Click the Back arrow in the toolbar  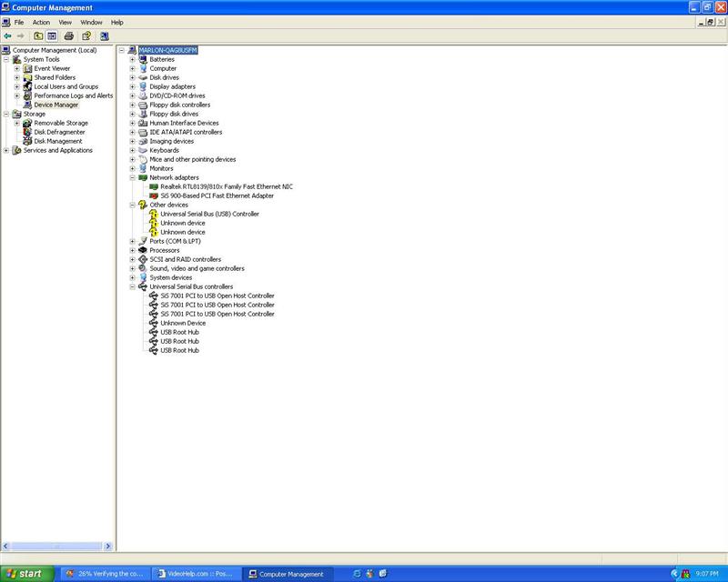tap(7, 35)
